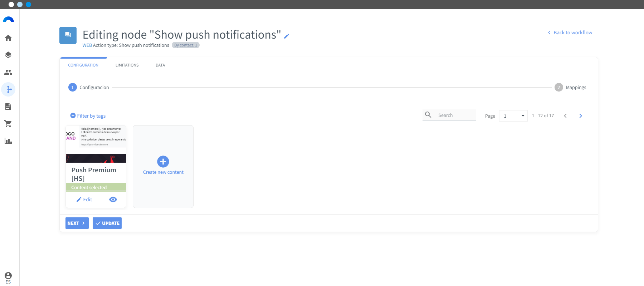Expand Filter by tags
This screenshot has width=644, height=286.
pyautogui.click(x=88, y=116)
